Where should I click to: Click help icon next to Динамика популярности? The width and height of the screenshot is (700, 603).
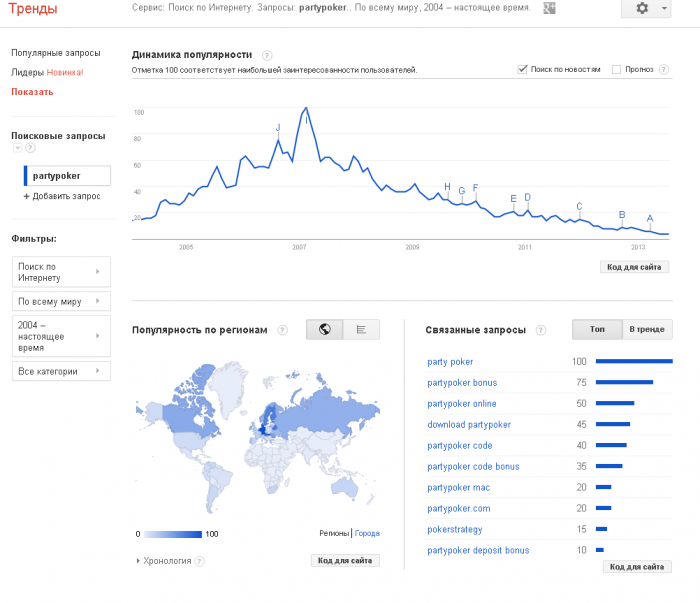[x=266, y=55]
